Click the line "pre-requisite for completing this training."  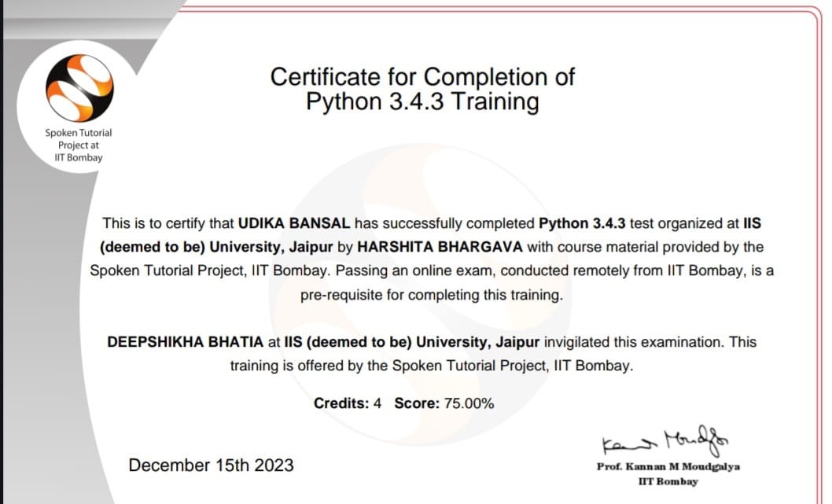pyautogui.click(x=432, y=295)
